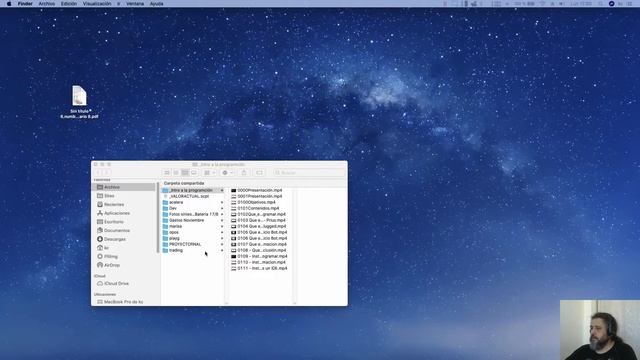Image resolution: width=640 pixels, height=360 pixels.
Task: Expand arrow next to opos folder
Action: 222,232
